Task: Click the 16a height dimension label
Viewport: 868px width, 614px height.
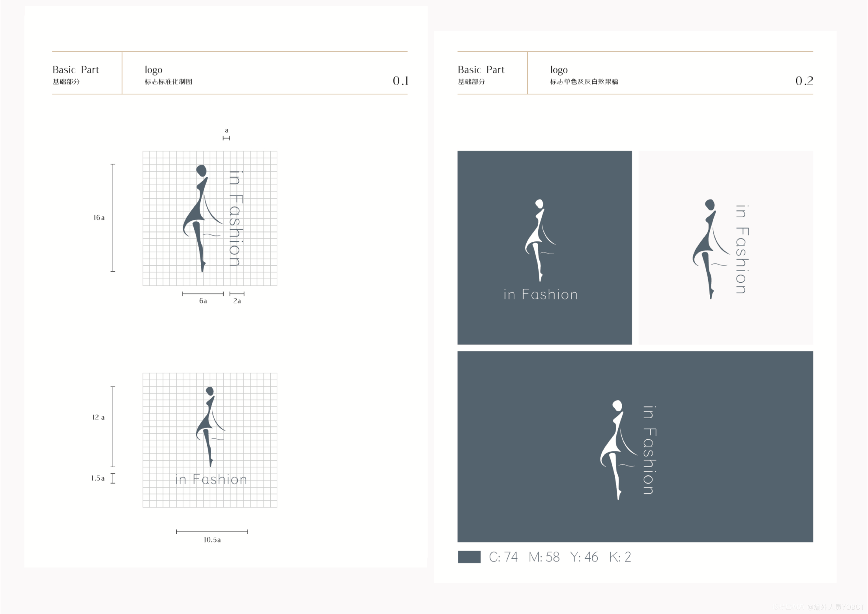Action: pyautogui.click(x=99, y=218)
